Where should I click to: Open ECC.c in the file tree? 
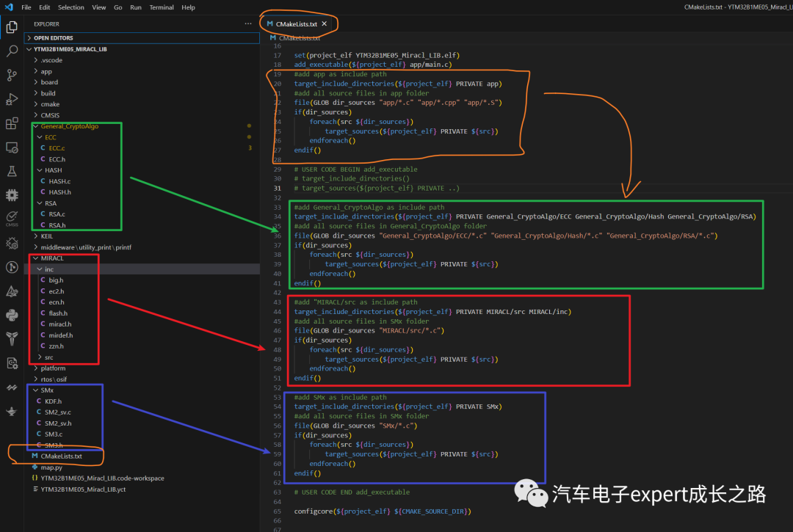(x=142, y=148)
